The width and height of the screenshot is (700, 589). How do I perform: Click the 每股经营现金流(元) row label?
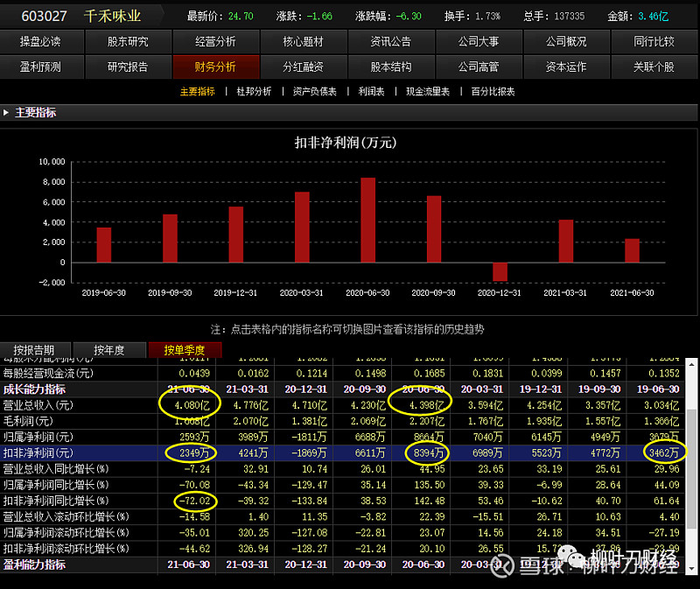[x=48, y=374]
